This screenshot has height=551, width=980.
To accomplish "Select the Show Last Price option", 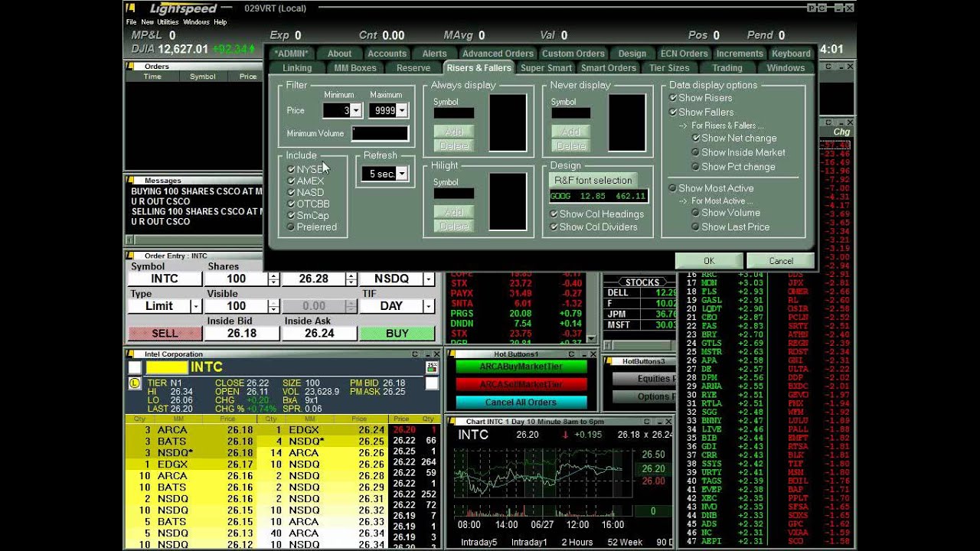I will 696,227.
